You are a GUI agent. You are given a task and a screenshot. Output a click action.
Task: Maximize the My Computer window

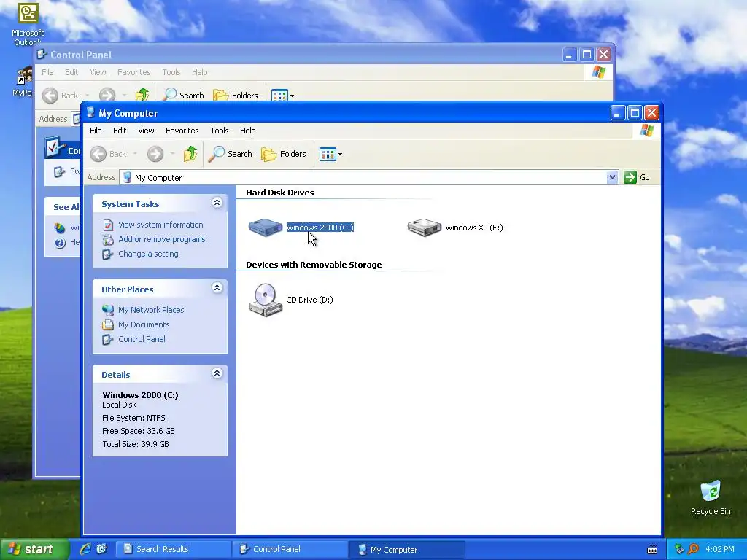click(x=635, y=113)
